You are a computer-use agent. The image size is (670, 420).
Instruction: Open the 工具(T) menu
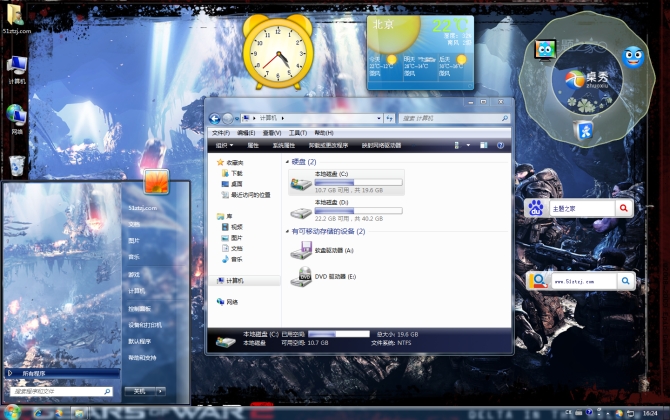pos(298,133)
